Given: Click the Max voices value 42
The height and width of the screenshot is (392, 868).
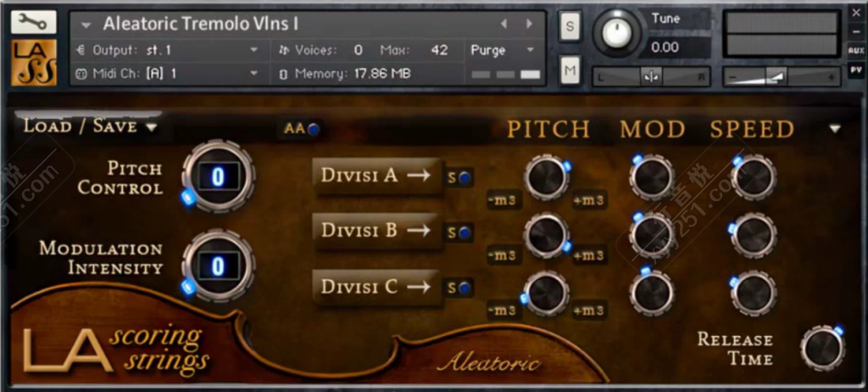Looking at the screenshot, I should tap(439, 50).
